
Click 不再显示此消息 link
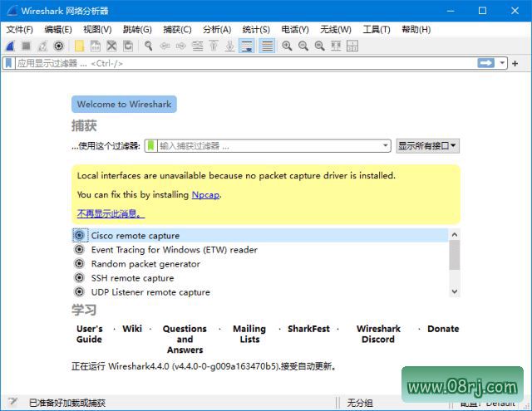click(111, 213)
